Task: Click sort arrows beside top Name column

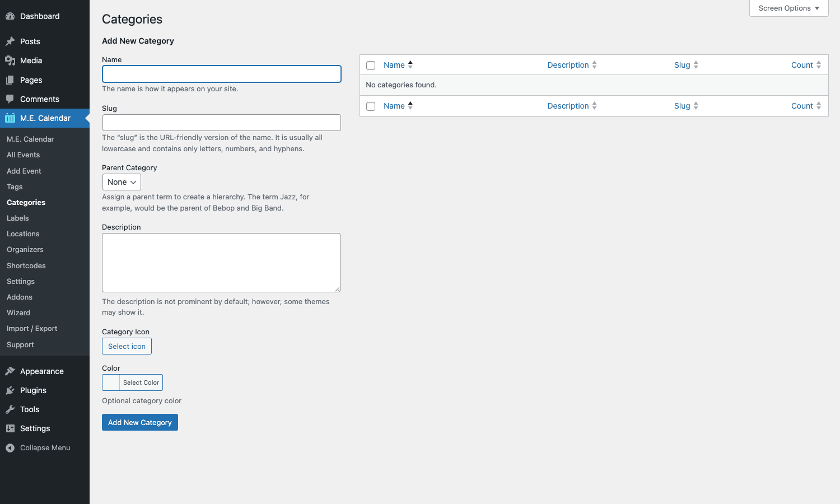Action: coord(410,65)
